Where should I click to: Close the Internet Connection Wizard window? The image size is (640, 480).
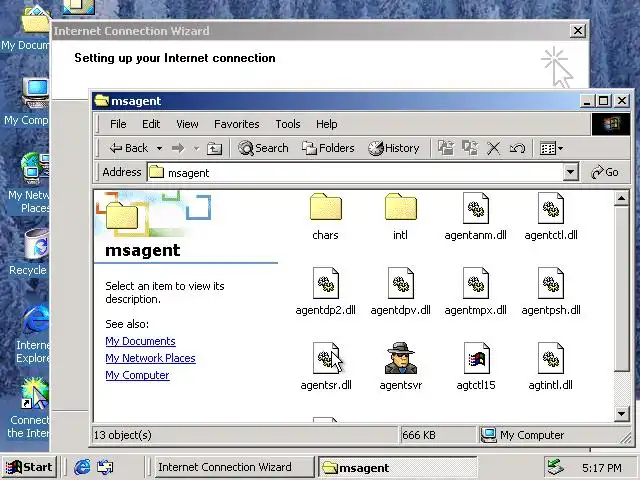point(578,31)
